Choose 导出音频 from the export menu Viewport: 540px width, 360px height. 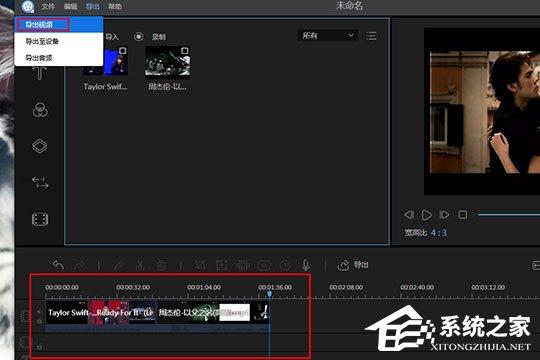point(59,58)
